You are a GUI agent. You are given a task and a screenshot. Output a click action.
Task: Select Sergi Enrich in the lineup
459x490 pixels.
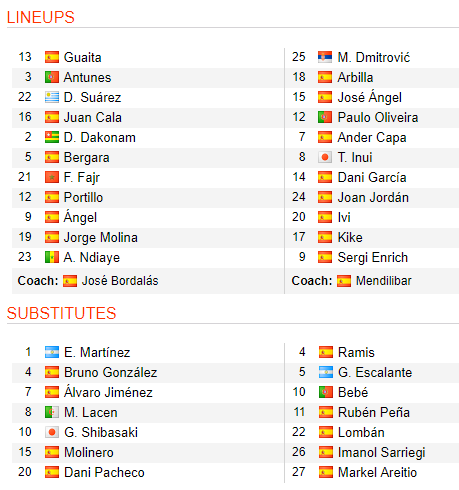pos(373,257)
